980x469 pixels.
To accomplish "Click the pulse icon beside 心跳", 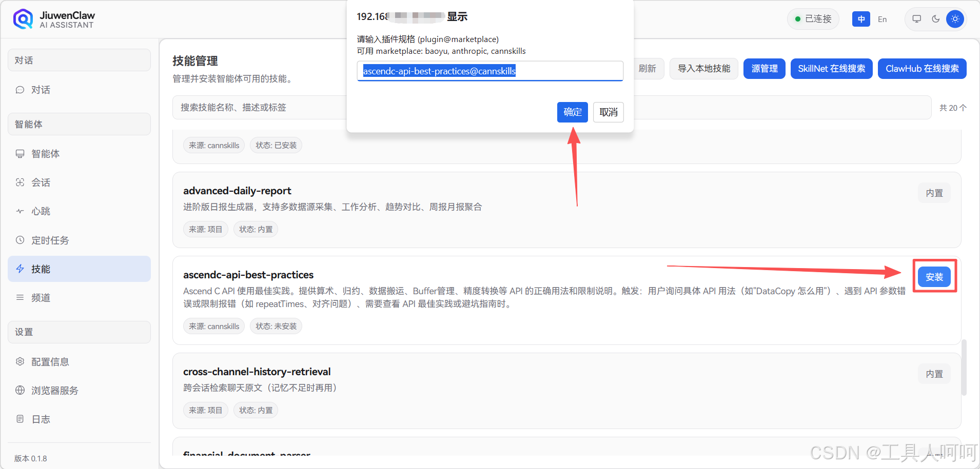I will click(20, 211).
